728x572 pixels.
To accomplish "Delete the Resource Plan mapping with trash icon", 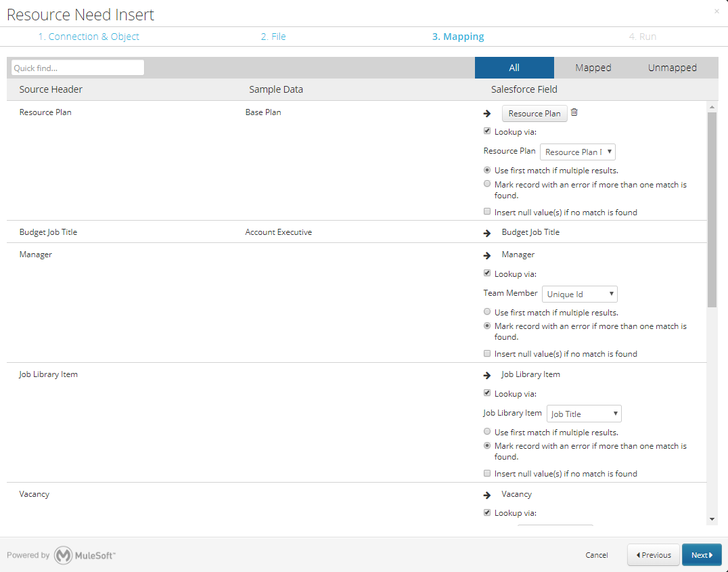I will pyautogui.click(x=574, y=112).
